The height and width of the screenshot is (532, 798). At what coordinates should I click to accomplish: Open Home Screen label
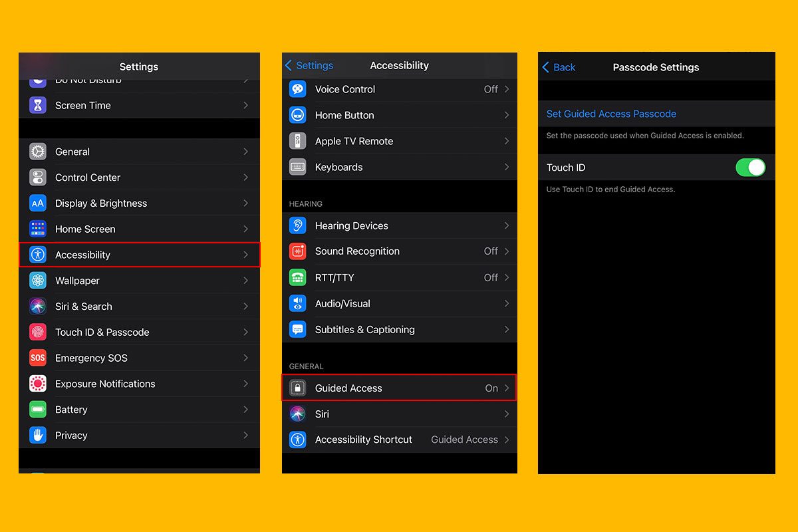tap(85, 229)
